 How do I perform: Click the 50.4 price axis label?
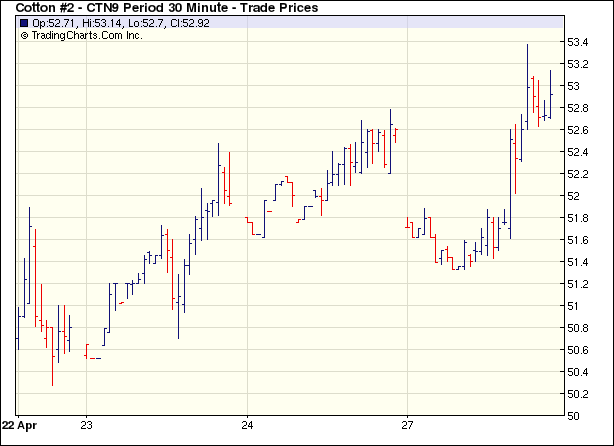click(578, 372)
